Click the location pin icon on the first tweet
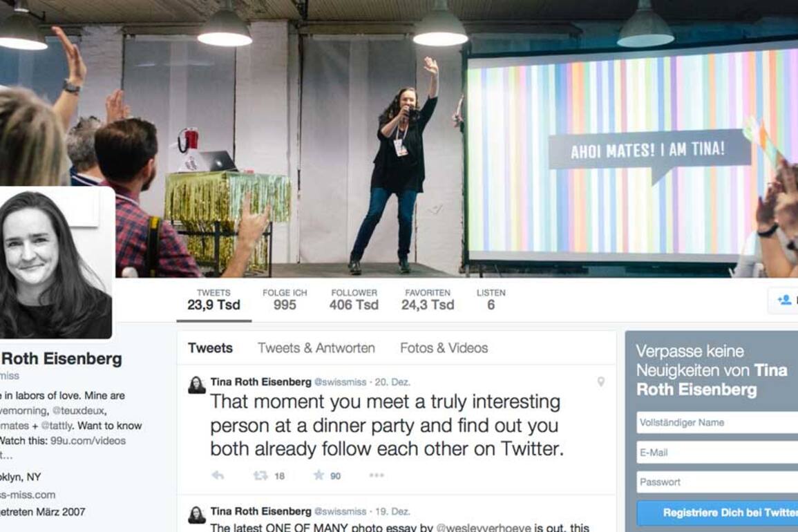Screen dimensions: 798x532 coord(601,382)
